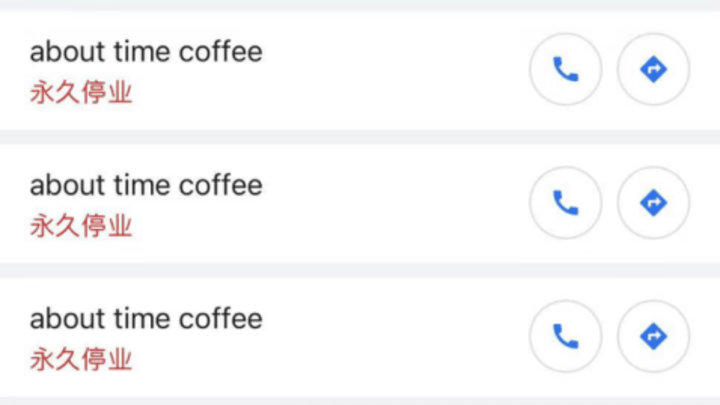Click the gray strip below the last listing
The width and height of the screenshot is (720, 405).
[x=360, y=401]
